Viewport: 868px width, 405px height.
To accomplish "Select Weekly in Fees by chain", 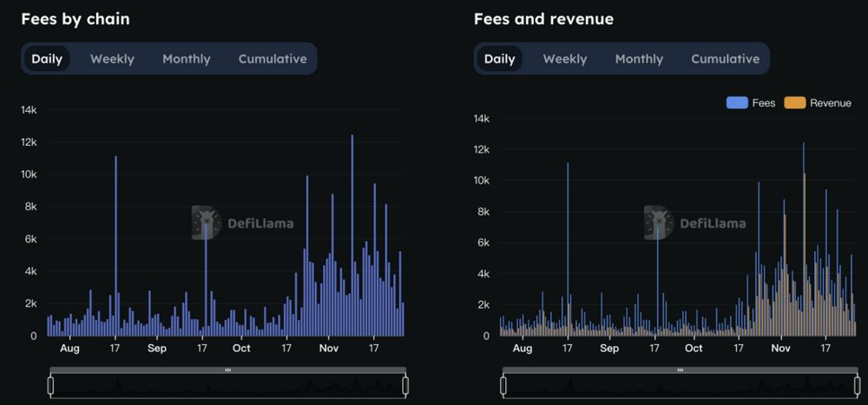I will pos(112,59).
